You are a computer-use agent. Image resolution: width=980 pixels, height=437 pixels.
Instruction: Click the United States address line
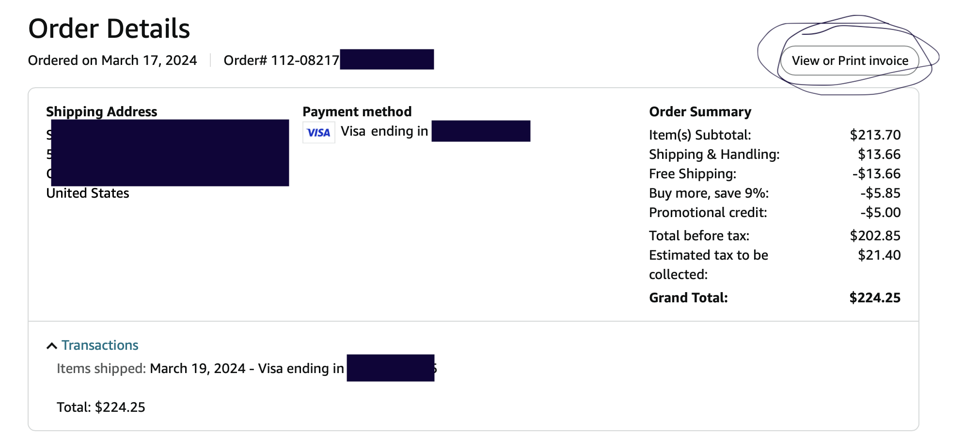pyautogui.click(x=88, y=193)
